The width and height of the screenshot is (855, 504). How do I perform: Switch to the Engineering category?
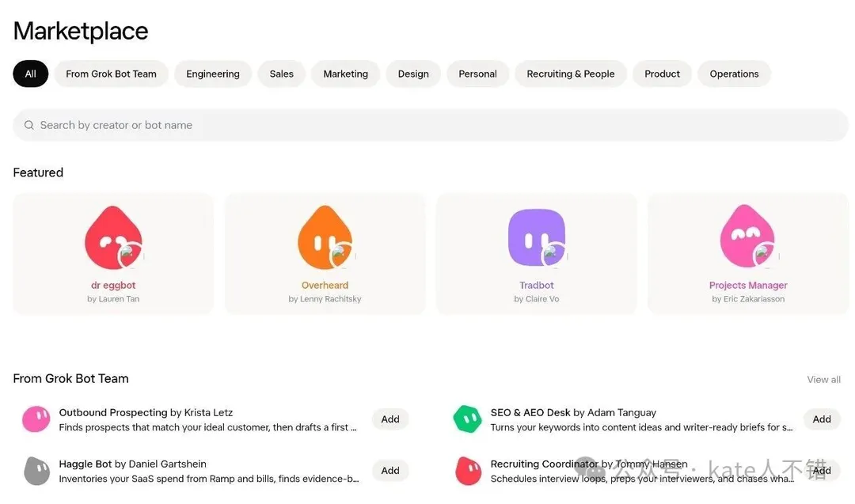click(213, 74)
